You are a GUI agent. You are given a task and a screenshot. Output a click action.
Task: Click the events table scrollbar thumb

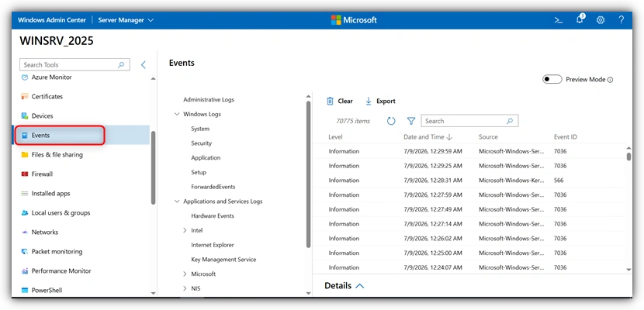coord(628,157)
